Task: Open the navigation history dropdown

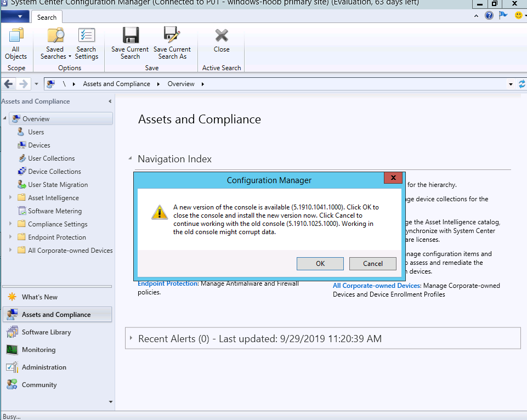Action: tap(36, 84)
